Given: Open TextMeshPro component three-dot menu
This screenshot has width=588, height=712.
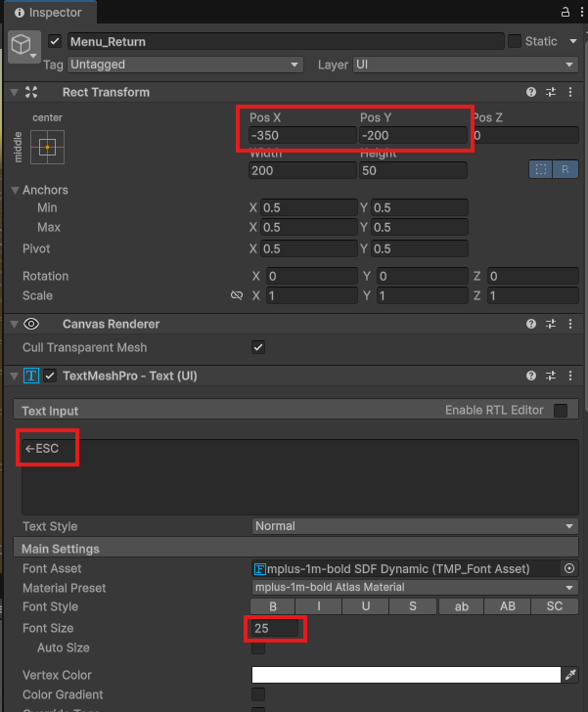Looking at the screenshot, I should click(570, 376).
